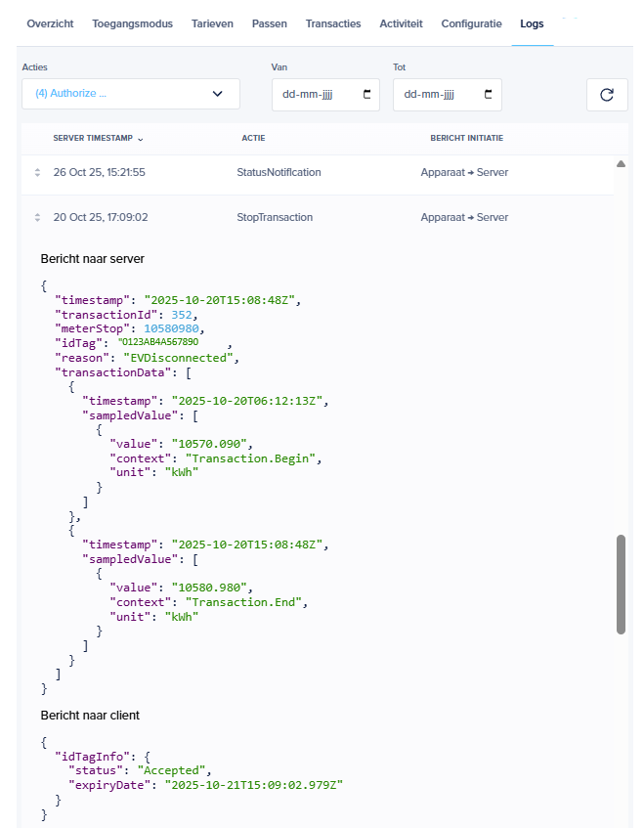This screenshot has height=828, width=644.
Task: Click the StatusNotification action log entry
Action: point(279,173)
